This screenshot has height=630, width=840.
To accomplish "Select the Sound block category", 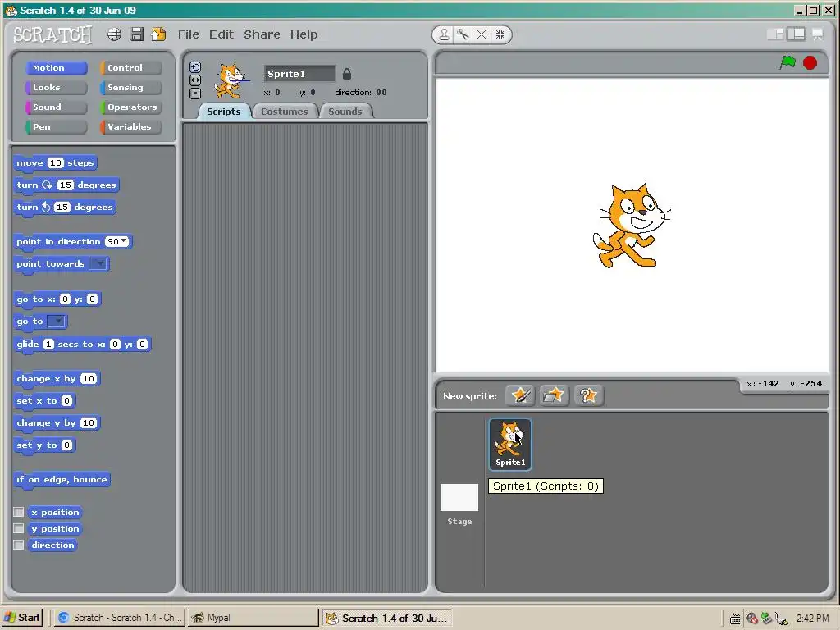I will coord(57,107).
